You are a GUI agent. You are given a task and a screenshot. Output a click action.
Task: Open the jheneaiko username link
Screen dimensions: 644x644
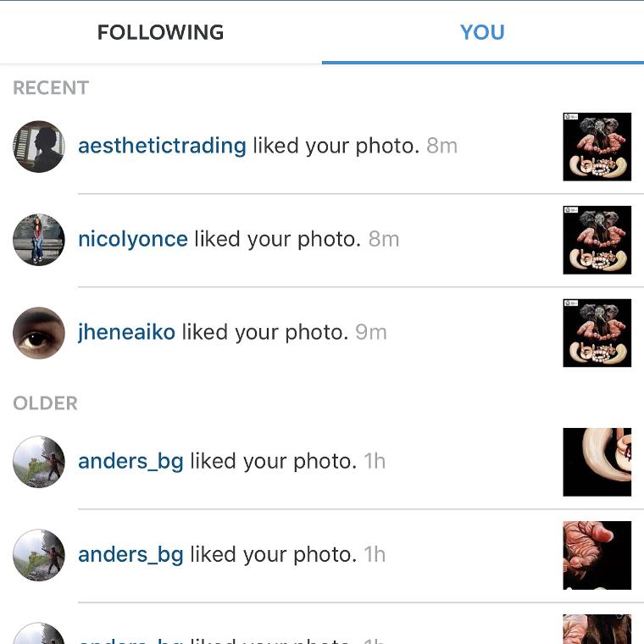click(x=126, y=332)
